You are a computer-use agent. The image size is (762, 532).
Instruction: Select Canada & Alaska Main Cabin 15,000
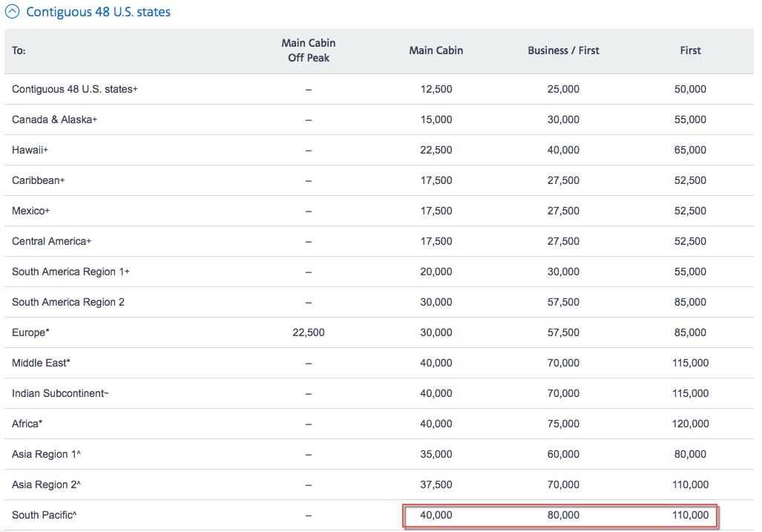tap(436, 119)
